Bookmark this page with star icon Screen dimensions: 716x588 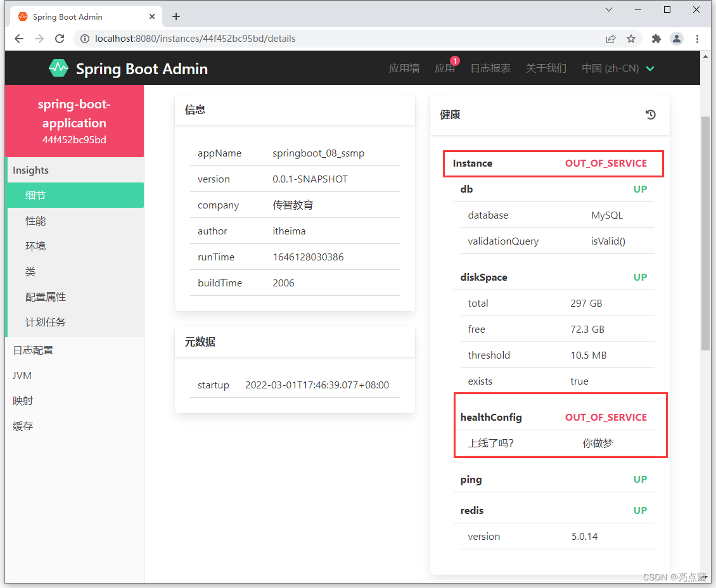(631, 39)
